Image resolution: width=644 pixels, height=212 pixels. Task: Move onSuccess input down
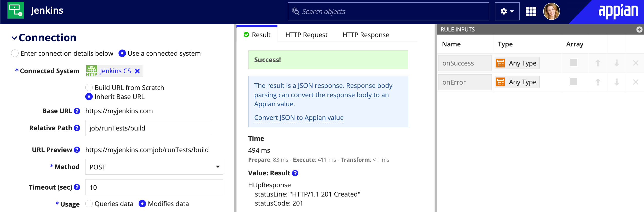(616, 63)
